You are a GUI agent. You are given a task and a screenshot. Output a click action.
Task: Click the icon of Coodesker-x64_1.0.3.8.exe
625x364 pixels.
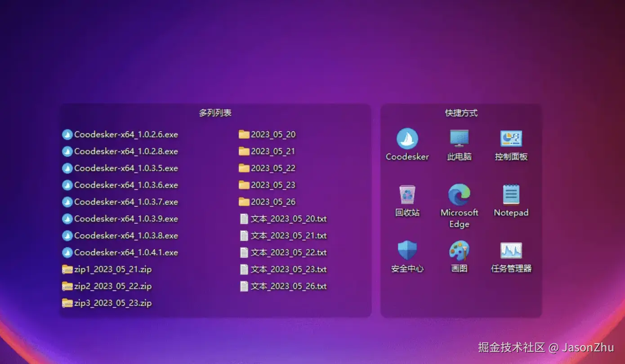(67, 235)
